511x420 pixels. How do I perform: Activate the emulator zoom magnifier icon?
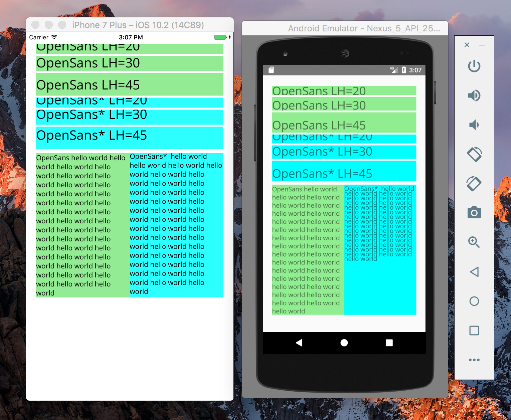click(474, 242)
